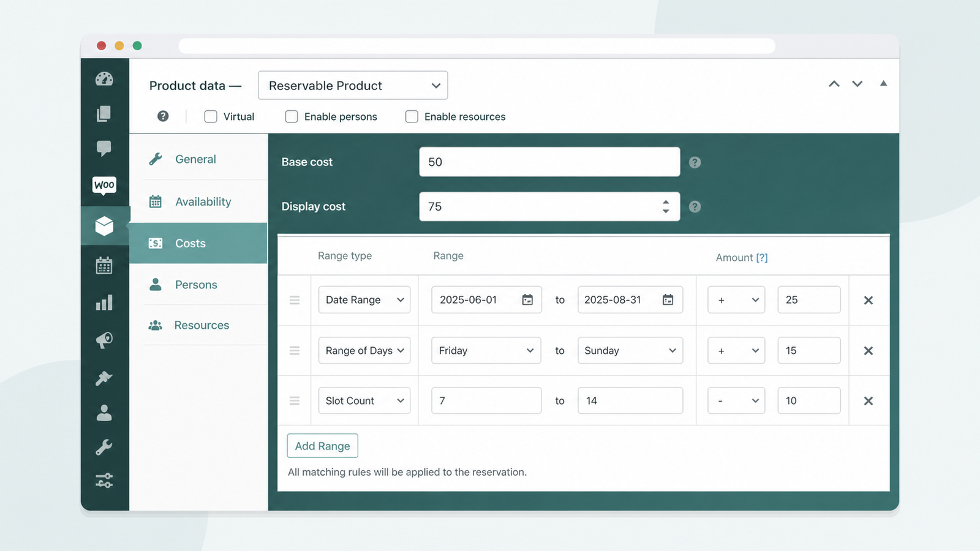980x551 pixels.
Task: Focus the Display cost field showing 75
Action: tap(549, 207)
